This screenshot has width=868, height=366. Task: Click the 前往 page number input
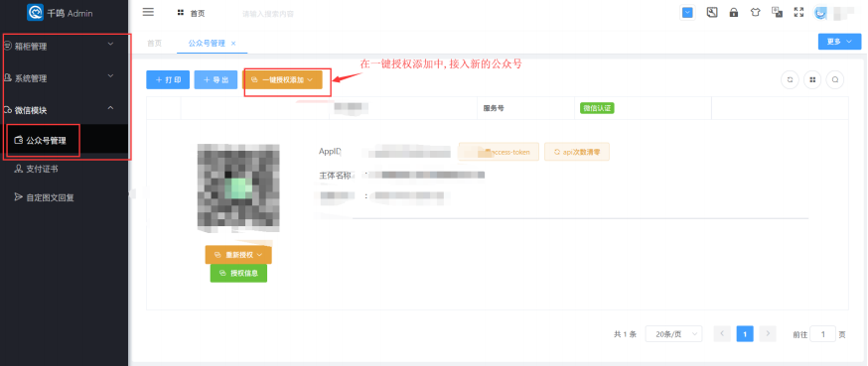[822, 334]
